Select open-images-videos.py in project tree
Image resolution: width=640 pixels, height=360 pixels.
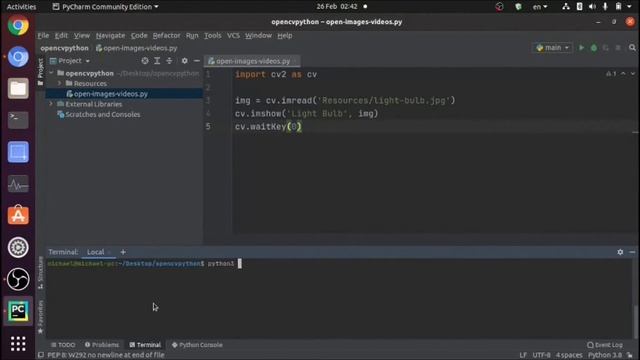click(x=124, y=94)
